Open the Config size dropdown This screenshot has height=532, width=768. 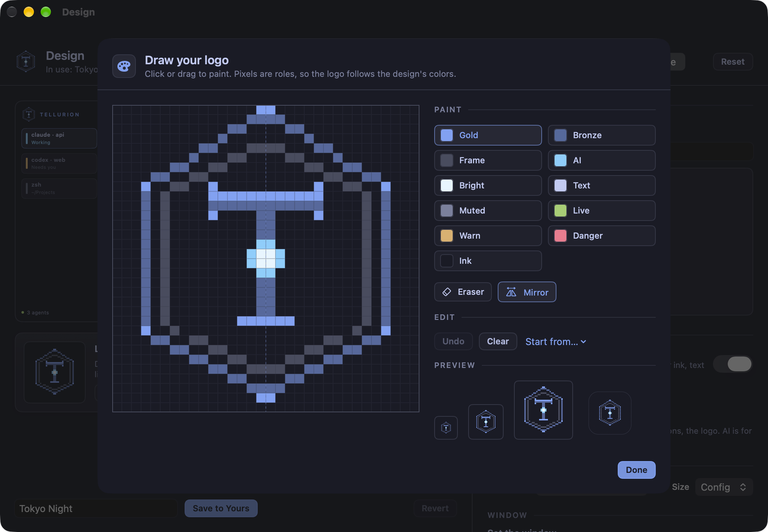click(724, 487)
